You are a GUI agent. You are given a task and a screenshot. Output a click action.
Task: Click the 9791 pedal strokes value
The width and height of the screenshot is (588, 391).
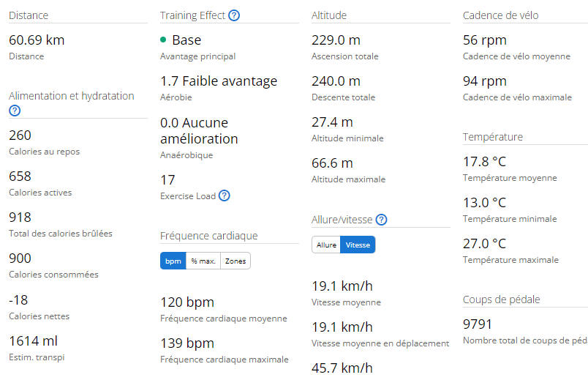(x=478, y=324)
